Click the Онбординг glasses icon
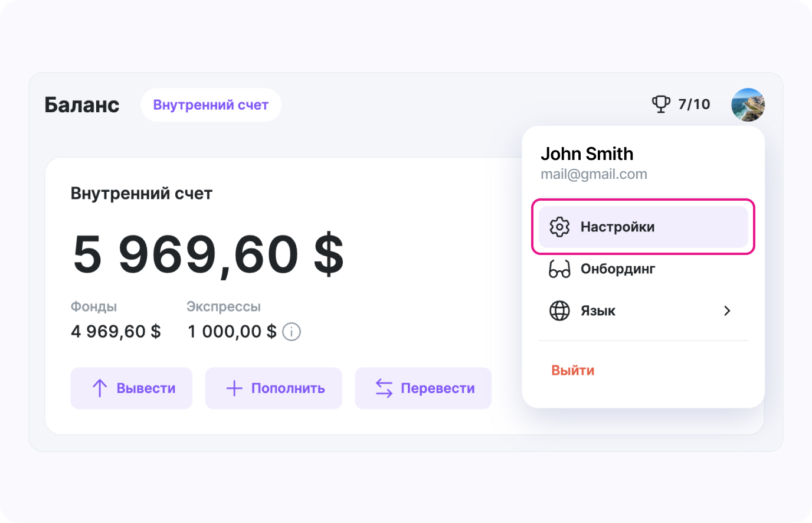 pos(559,269)
